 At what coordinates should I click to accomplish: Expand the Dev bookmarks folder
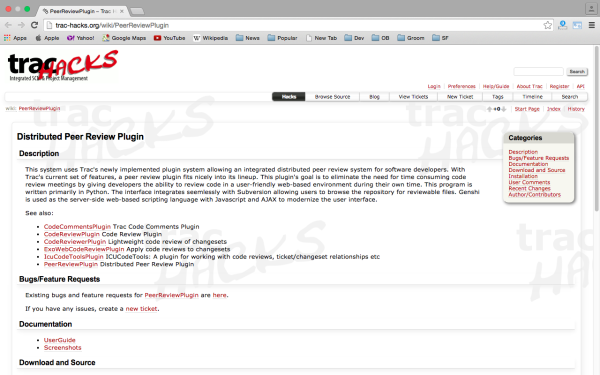coord(354,38)
